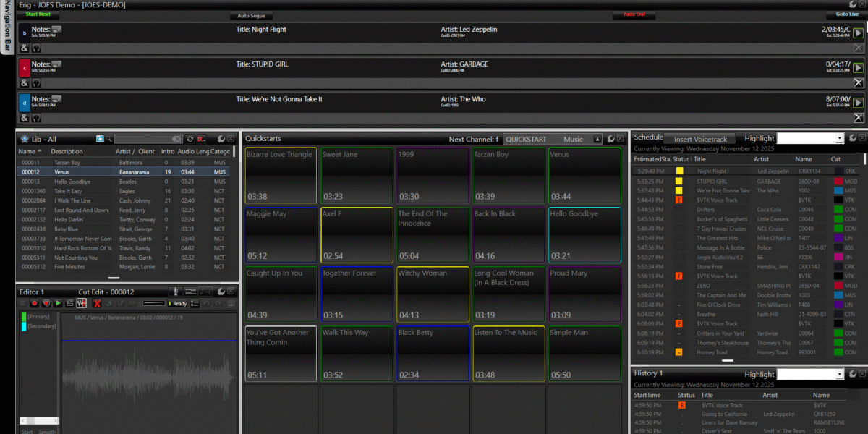The width and height of the screenshot is (868, 434).
Task: Click the red Record button in Editor 1
Action: click(34, 303)
